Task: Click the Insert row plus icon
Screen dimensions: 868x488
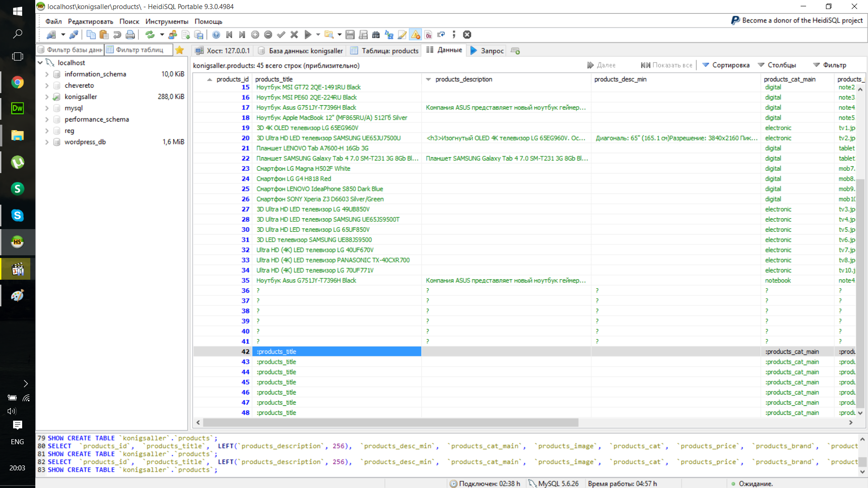Action: [x=255, y=35]
